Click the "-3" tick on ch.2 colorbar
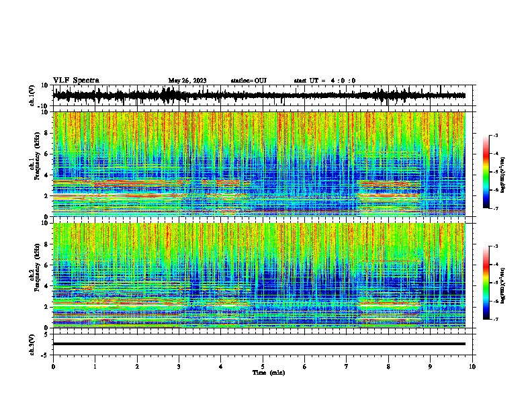Image resolution: width=532 pixels, height=411 pixels. point(496,246)
